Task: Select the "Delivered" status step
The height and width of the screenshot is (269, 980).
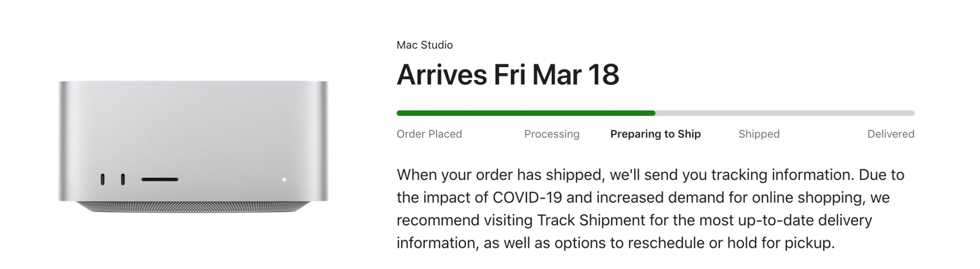Action: [890, 134]
